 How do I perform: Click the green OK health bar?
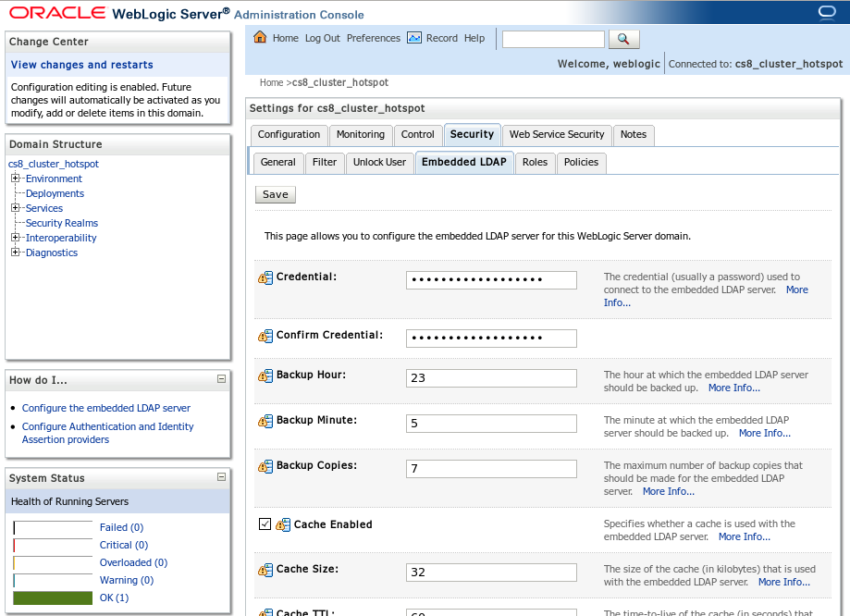click(x=53, y=598)
